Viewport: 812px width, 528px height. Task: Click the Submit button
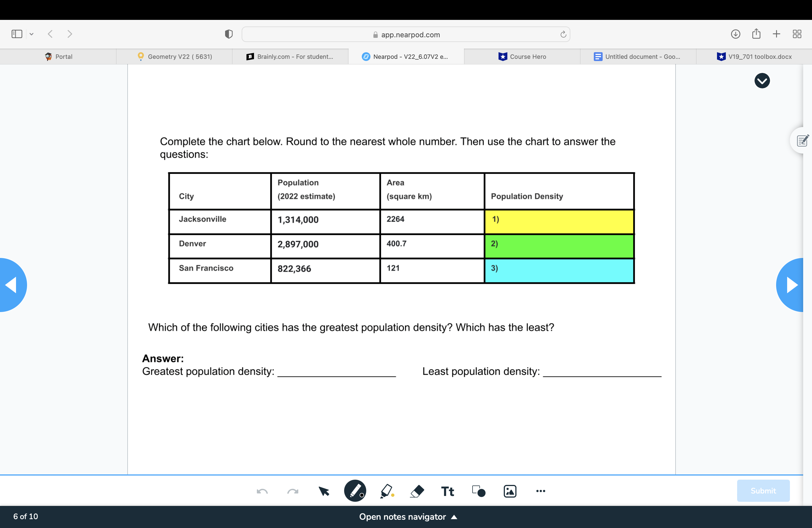(x=763, y=490)
